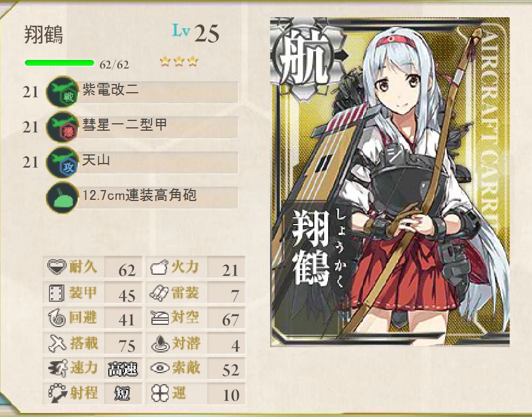Click the torpedo bomber icon beside 天山
The height and width of the screenshot is (417, 532).
click(62, 162)
